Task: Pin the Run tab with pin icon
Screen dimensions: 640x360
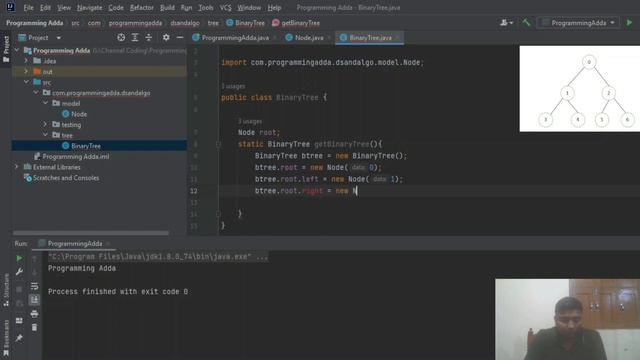Action: [x=19, y=338]
